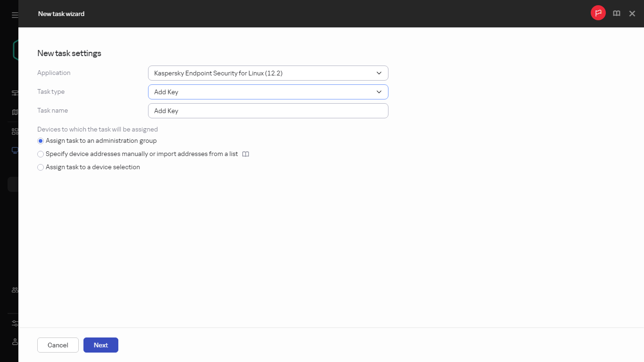Open notifications via the red flag icon

coord(598,13)
